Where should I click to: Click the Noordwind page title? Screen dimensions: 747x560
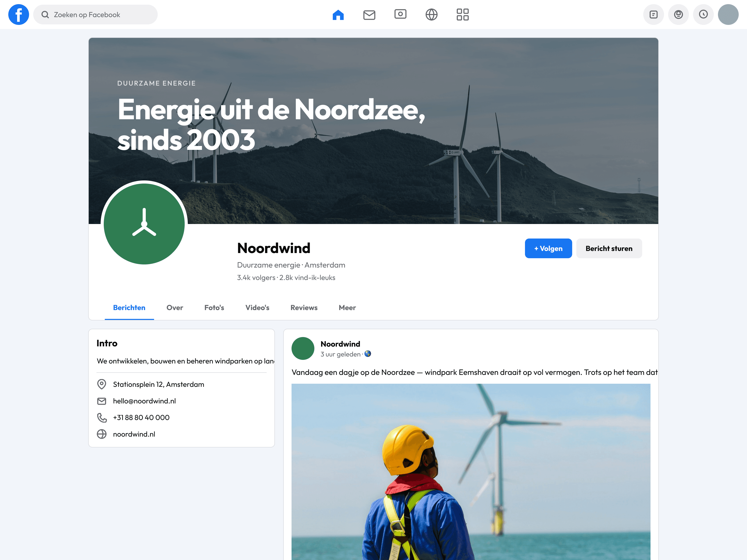[274, 248]
